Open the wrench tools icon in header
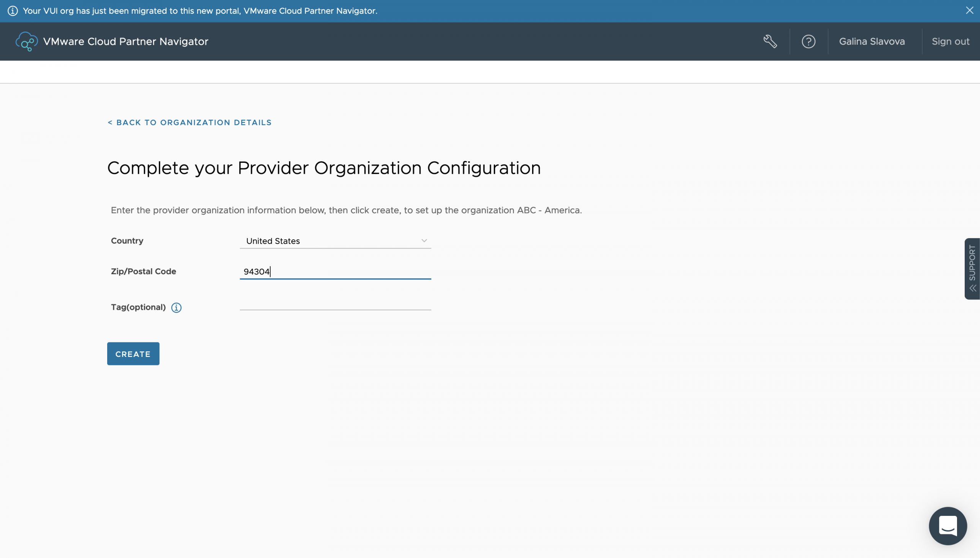This screenshot has height=558, width=980. [x=770, y=41]
